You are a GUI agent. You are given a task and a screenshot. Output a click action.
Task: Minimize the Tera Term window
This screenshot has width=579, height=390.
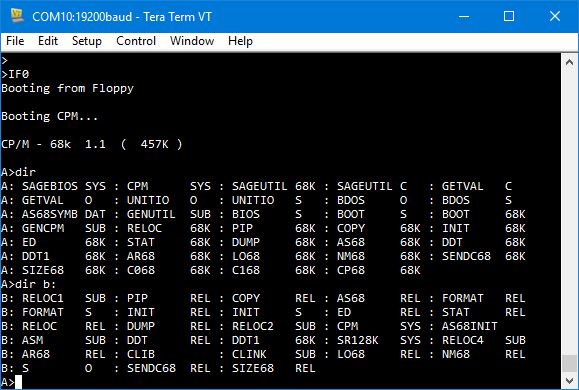pos(464,16)
